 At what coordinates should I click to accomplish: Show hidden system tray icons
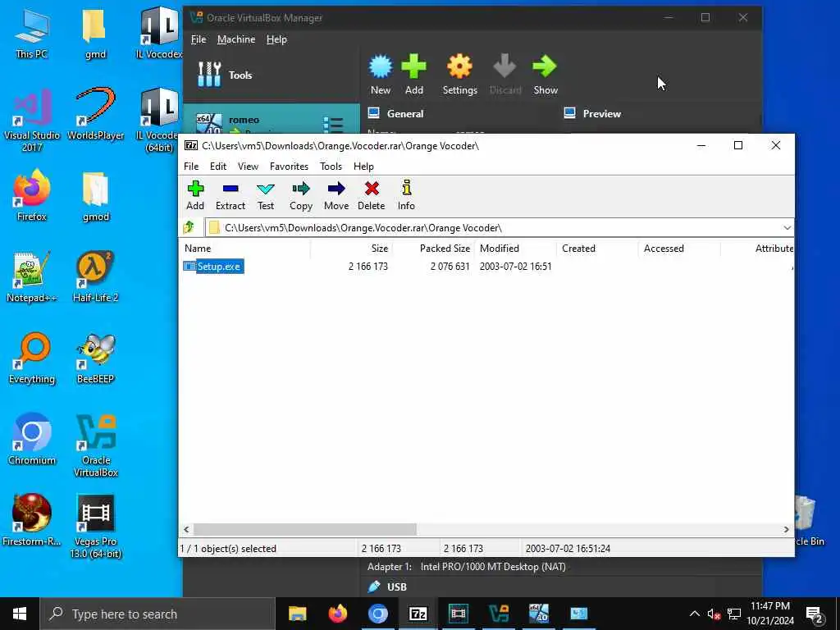(x=694, y=614)
